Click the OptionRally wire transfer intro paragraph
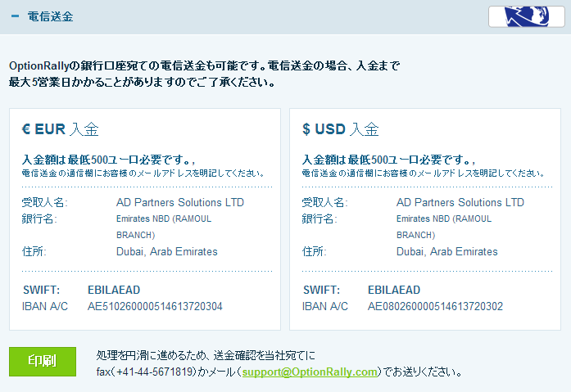This screenshot has height=392, width=571. pos(204,74)
